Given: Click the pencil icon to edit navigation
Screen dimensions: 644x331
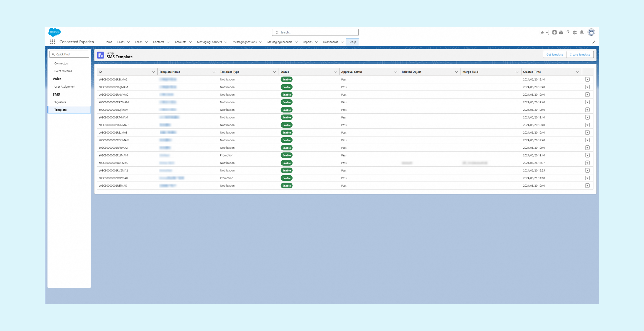Looking at the screenshot, I should (x=594, y=42).
